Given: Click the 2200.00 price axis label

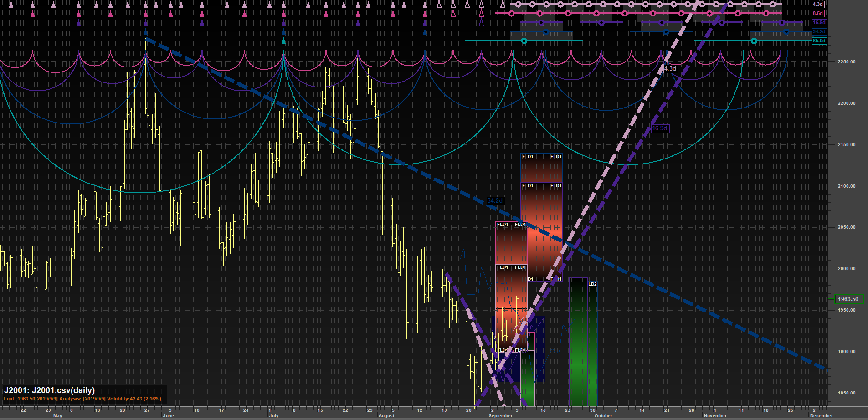Looking at the screenshot, I should click(x=847, y=103).
